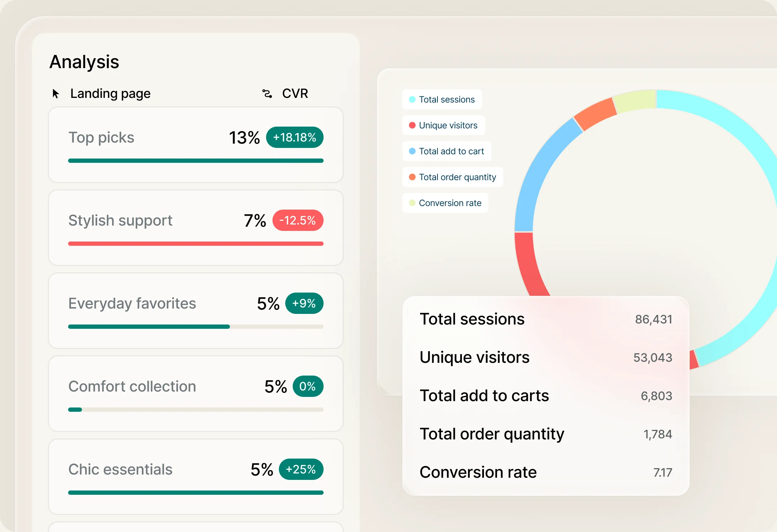
Task: Click the 86,431 Total sessions value
Action: [x=654, y=319]
